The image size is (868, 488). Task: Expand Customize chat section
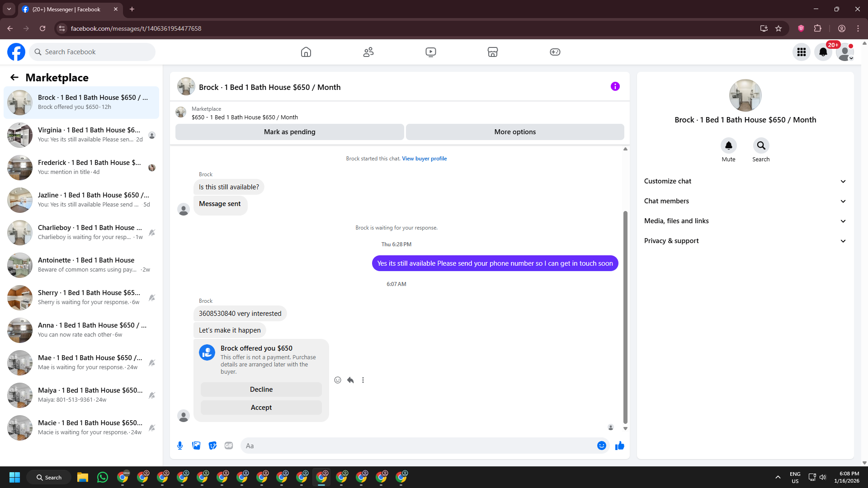[745, 181]
